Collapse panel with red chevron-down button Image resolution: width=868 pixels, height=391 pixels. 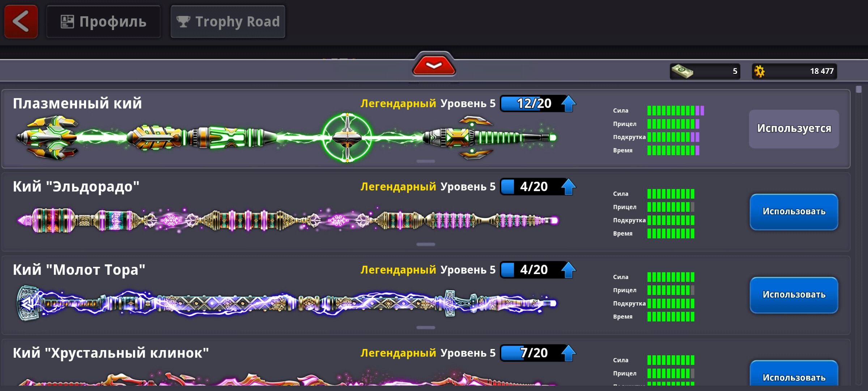point(434,65)
